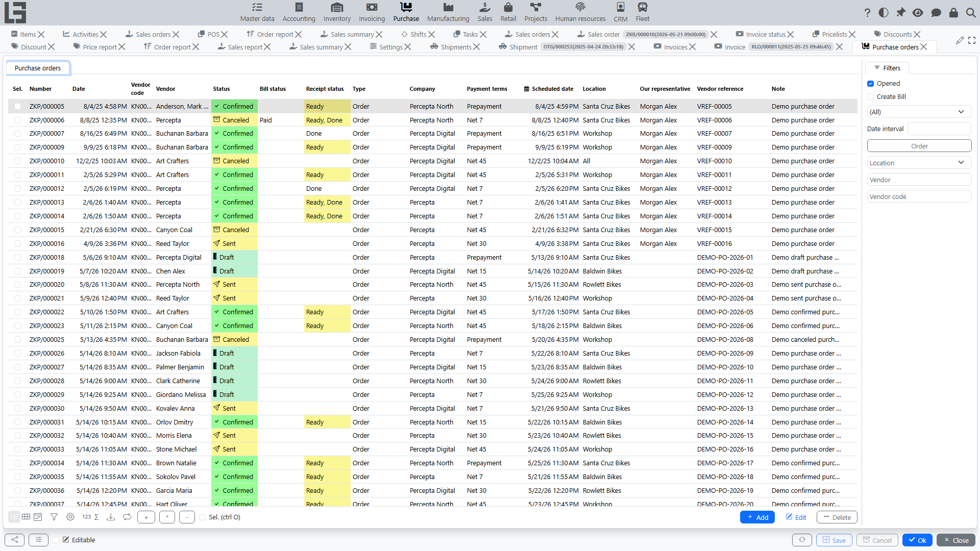Click the Vendor code filter input field
980x551 pixels.
coord(919,197)
